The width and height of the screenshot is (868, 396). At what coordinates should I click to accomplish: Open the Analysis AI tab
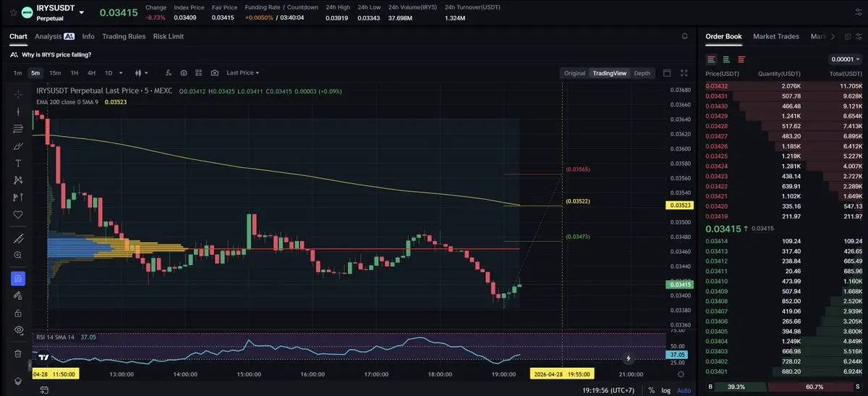click(54, 36)
